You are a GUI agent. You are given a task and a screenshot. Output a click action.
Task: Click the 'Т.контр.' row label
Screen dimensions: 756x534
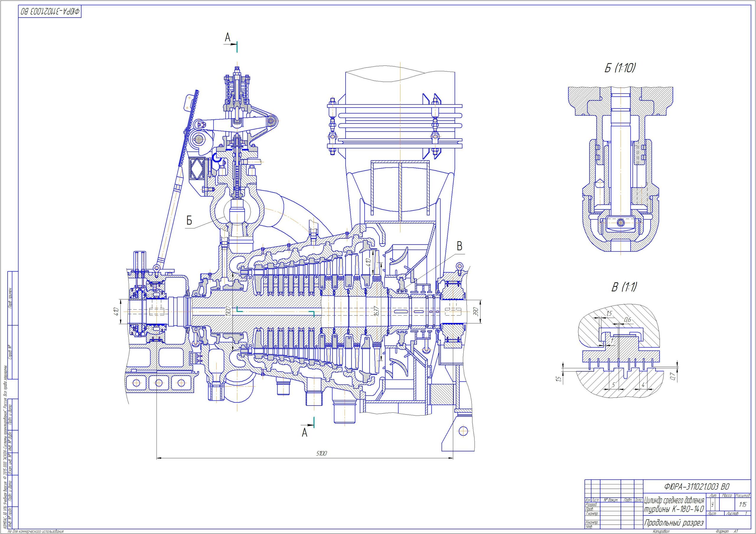pyautogui.click(x=592, y=514)
